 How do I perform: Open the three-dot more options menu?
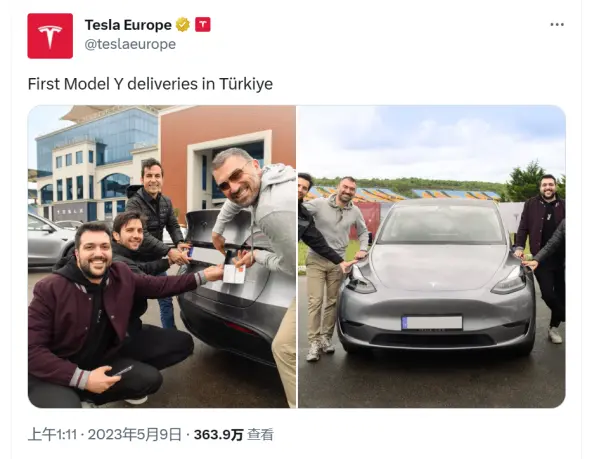point(557,24)
